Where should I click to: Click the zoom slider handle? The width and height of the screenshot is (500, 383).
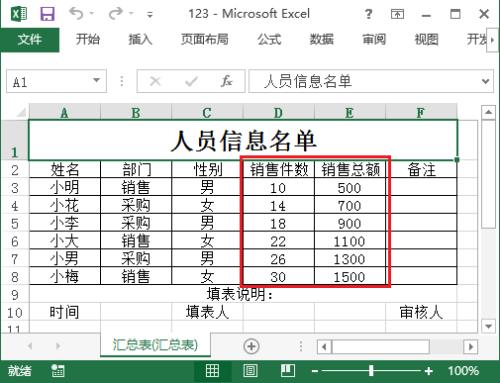371,371
